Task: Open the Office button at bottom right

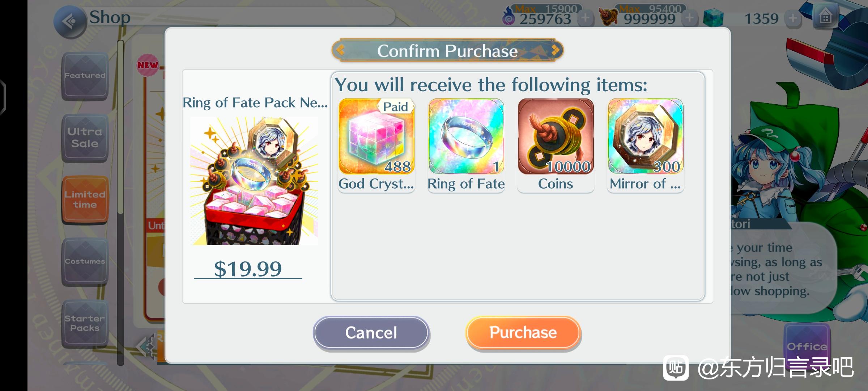Action: 807,346
